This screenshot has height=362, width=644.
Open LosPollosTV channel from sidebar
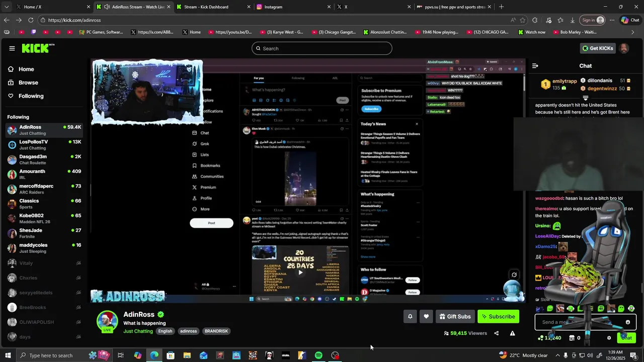pyautogui.click(x=44, y=145)
